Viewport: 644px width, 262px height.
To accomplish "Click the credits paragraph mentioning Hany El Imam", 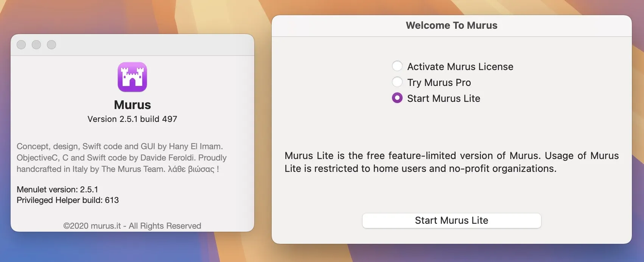I will [121, 158].
